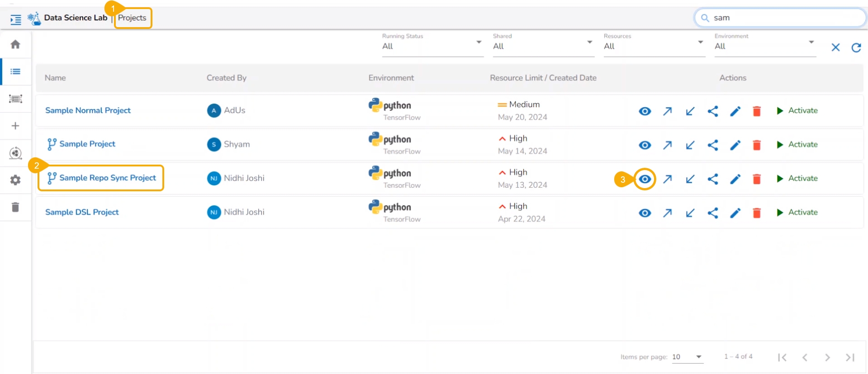Click the home icon in sidebar
This screenshot has height=374, width=868.
pos(15,44)
